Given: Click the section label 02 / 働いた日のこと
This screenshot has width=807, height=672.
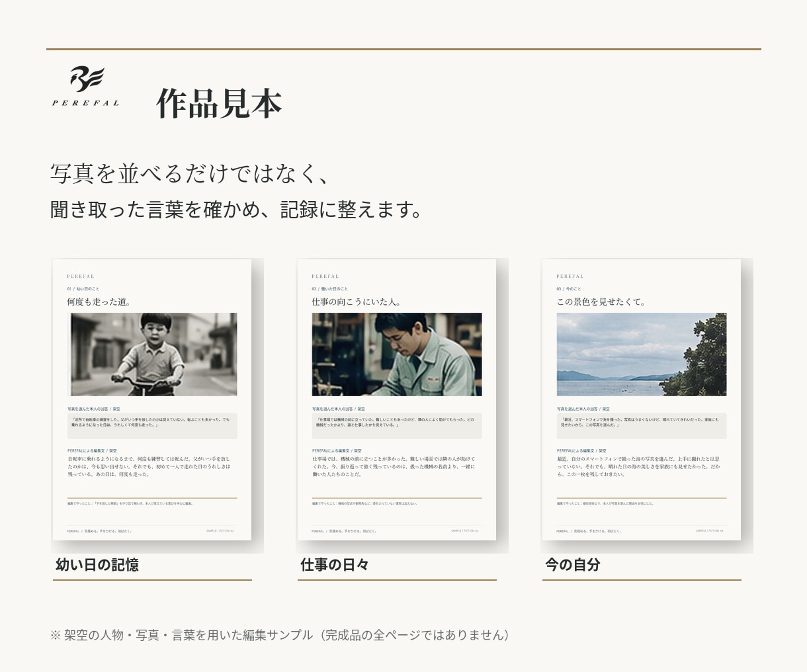Looking at the screenshot, I should pyautogui.click(x=330, y=289).
